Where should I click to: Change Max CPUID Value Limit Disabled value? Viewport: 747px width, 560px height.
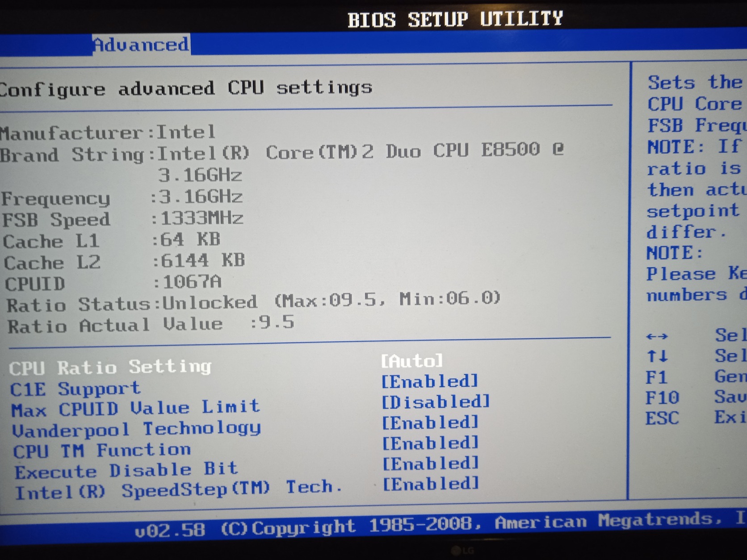click(x=436, y=402)
